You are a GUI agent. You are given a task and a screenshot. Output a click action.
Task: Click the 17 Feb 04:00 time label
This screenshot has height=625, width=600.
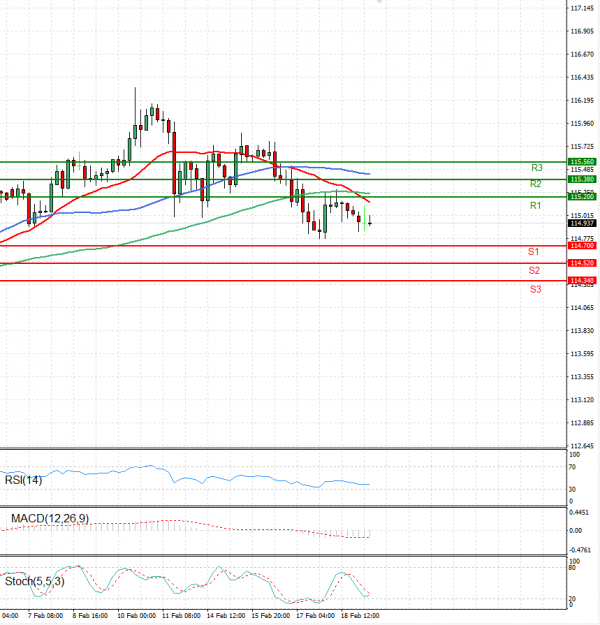coord(315,616)
